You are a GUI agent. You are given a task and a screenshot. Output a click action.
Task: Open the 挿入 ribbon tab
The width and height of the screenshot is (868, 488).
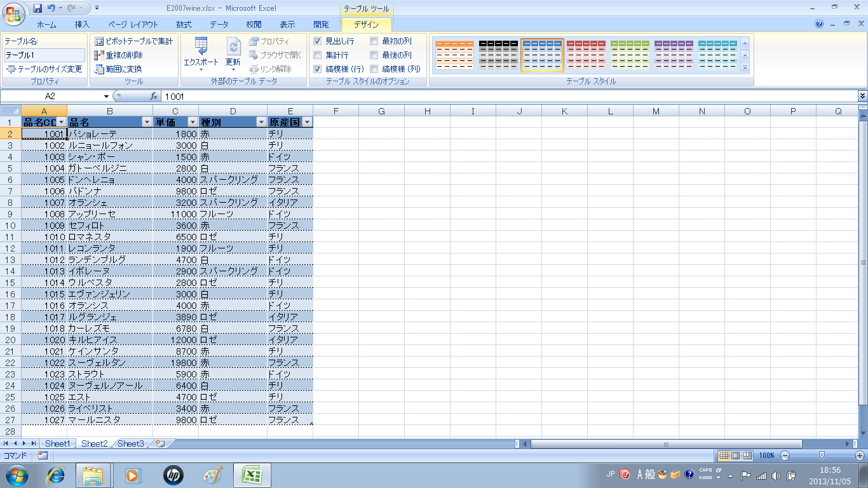(x=82, y=25)
